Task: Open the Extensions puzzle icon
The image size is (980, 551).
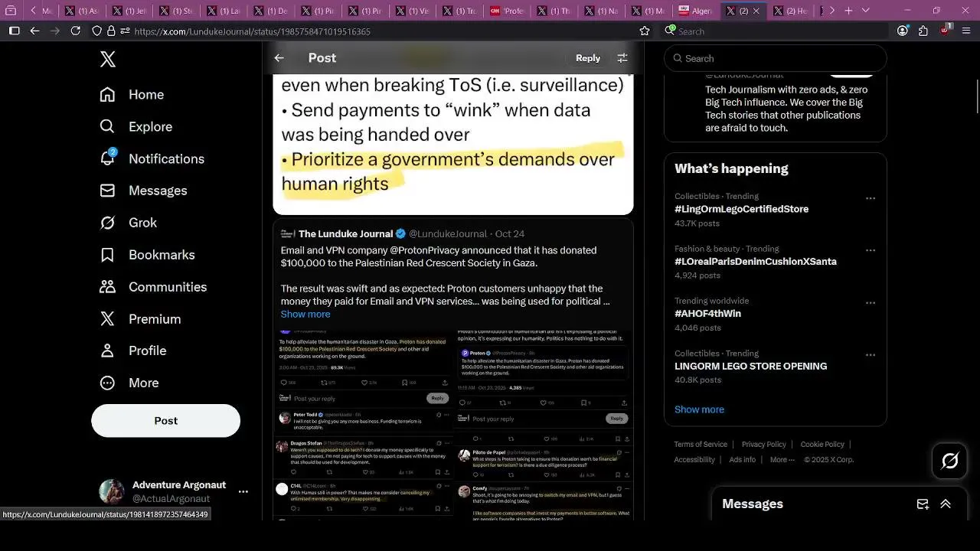Action: (923, 31)
